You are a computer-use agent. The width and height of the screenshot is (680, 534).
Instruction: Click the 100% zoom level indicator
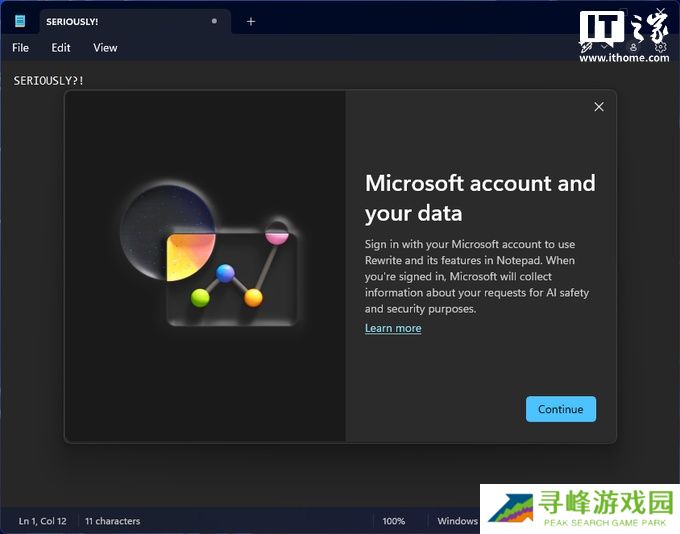click(x=394, y=521)
